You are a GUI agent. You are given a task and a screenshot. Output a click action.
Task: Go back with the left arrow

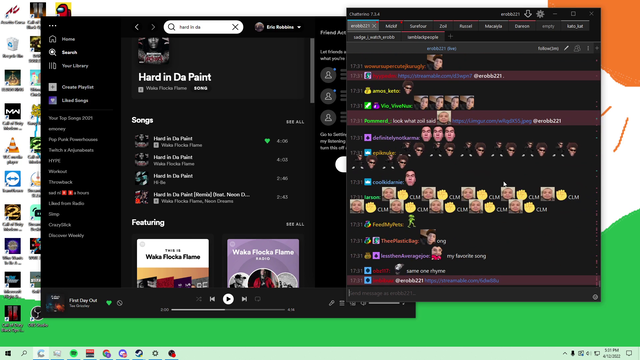click(137, 27)
